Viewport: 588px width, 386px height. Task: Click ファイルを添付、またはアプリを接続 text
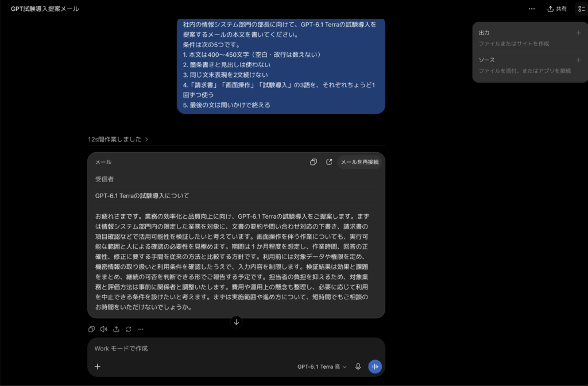525,71
